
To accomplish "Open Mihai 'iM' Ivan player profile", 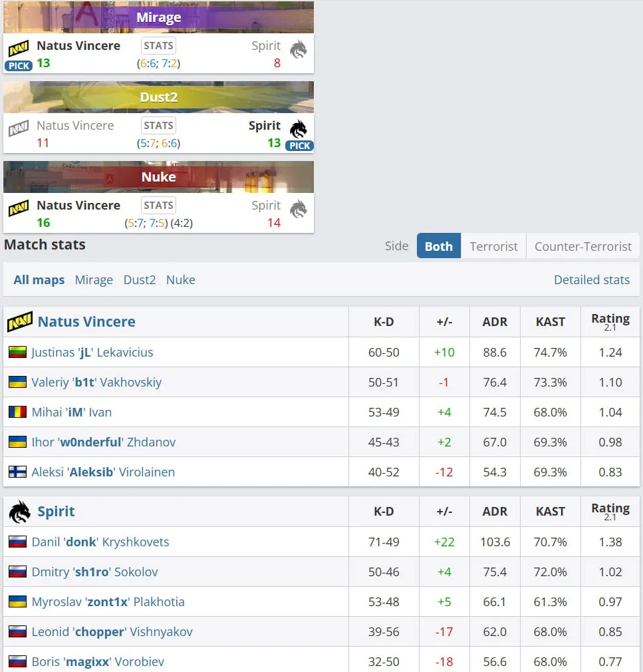I will click(72, 413).
